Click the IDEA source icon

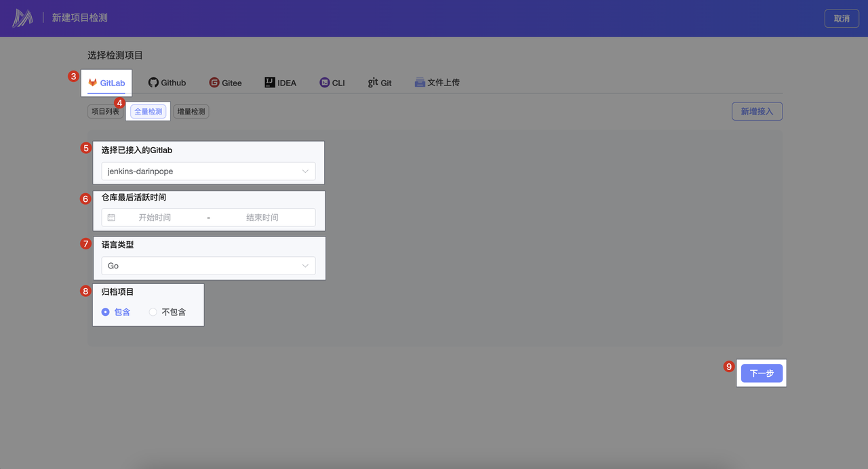pyautogui.click(x=270, y=83)
